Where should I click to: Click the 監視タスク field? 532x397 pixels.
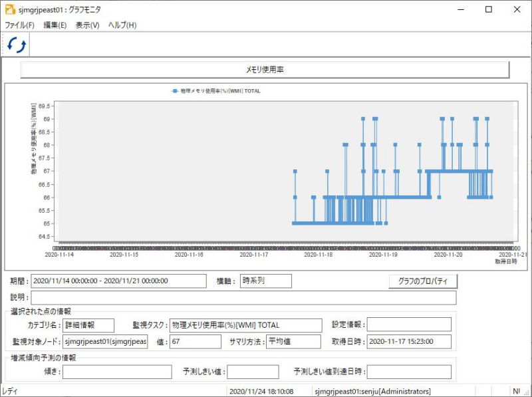tap(245, 325)
